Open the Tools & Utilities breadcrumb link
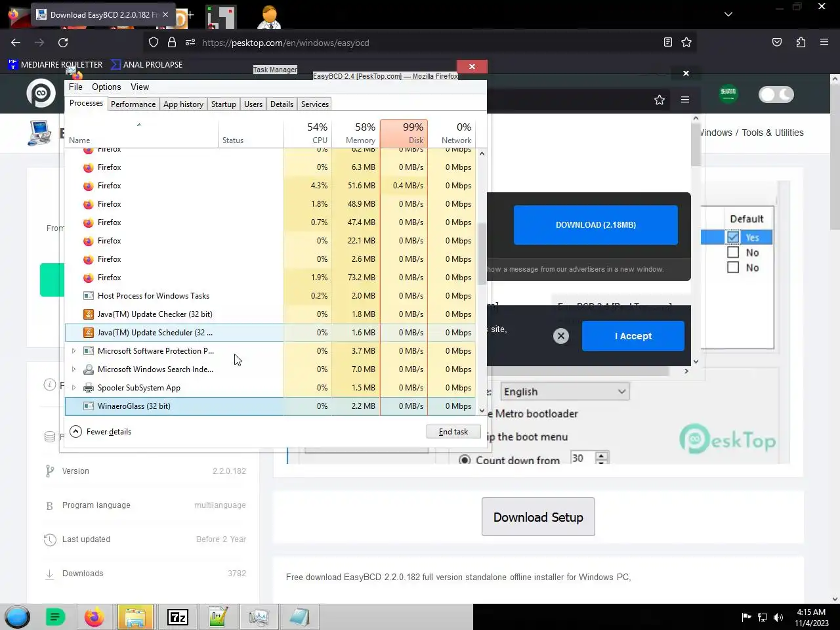Image resolution: width=840 pixels, height=630 pixels. click(x=772, y=133)
